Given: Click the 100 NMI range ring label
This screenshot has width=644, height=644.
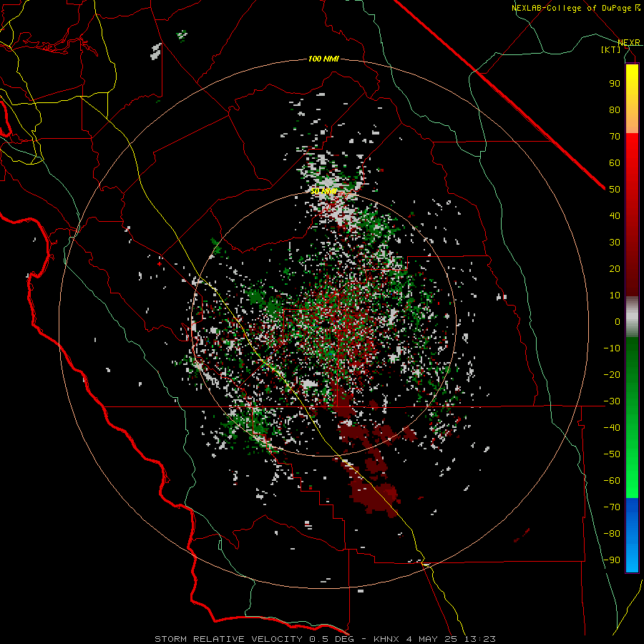Looking at the screenshot, I should [x=323, y=59].
